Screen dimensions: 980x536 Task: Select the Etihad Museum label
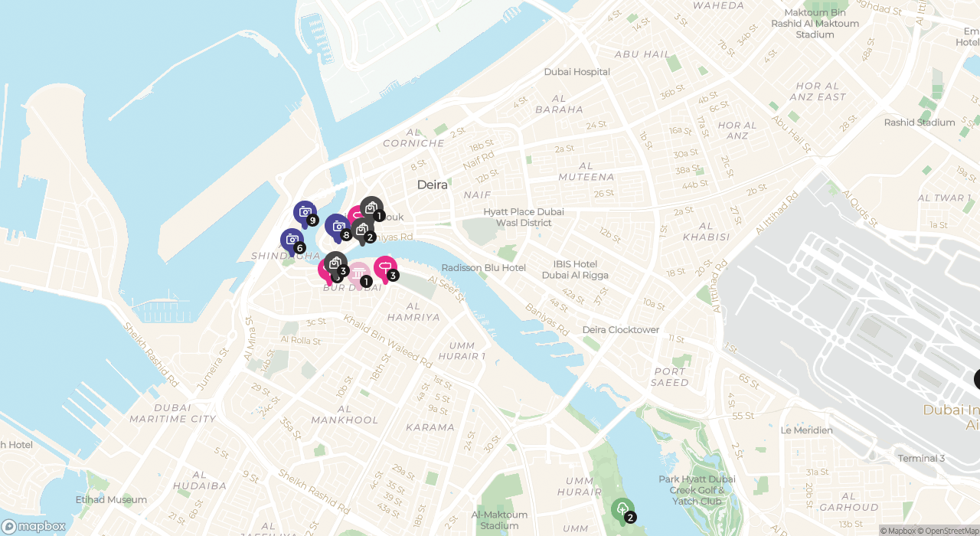[x=111, y=500]
